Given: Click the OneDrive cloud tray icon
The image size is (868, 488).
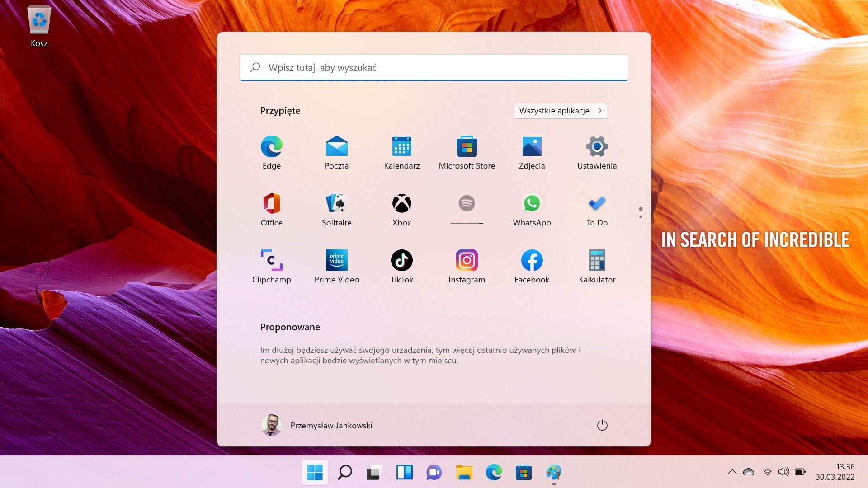Looking at the screenshot, I should pos(749,472).
